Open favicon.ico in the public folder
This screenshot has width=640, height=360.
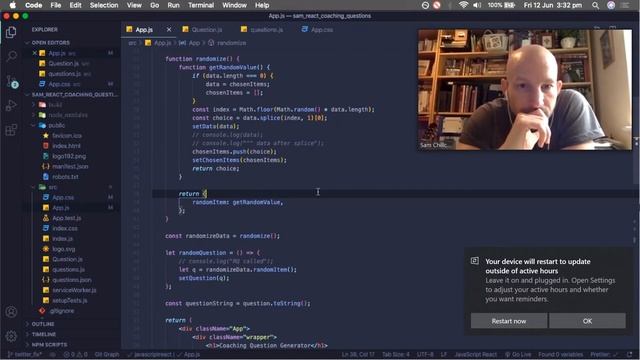click(x=67, y=136)
